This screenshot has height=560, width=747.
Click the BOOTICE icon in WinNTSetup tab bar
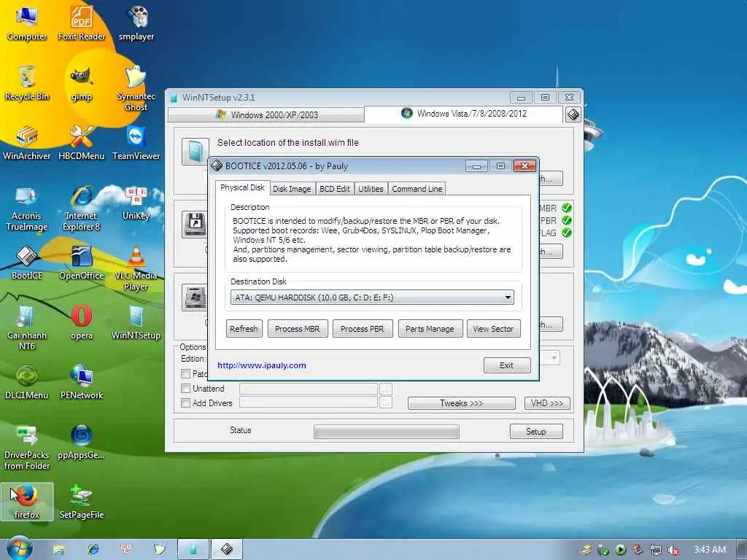tap(573, 114)
